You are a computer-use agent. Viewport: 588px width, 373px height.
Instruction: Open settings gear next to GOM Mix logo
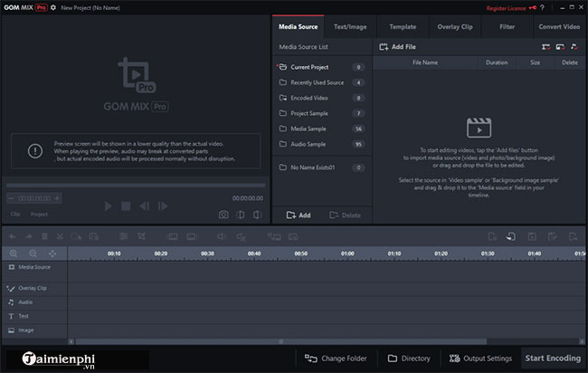53,7
